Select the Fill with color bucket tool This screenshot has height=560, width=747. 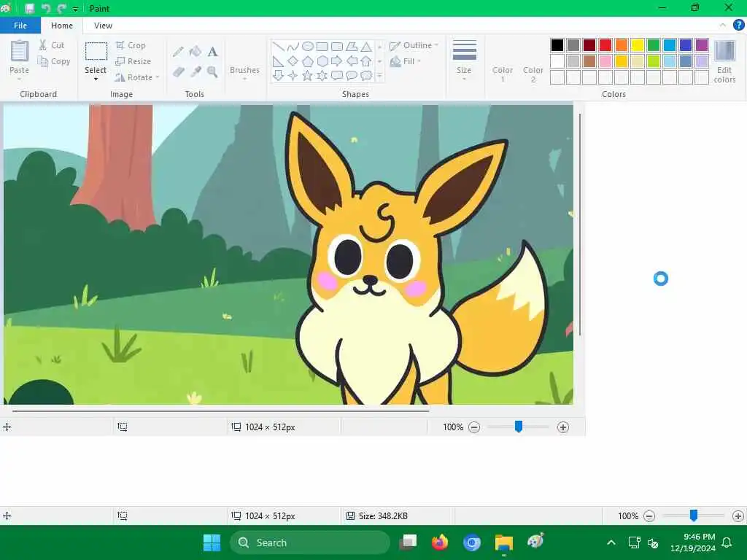[196, 52]
